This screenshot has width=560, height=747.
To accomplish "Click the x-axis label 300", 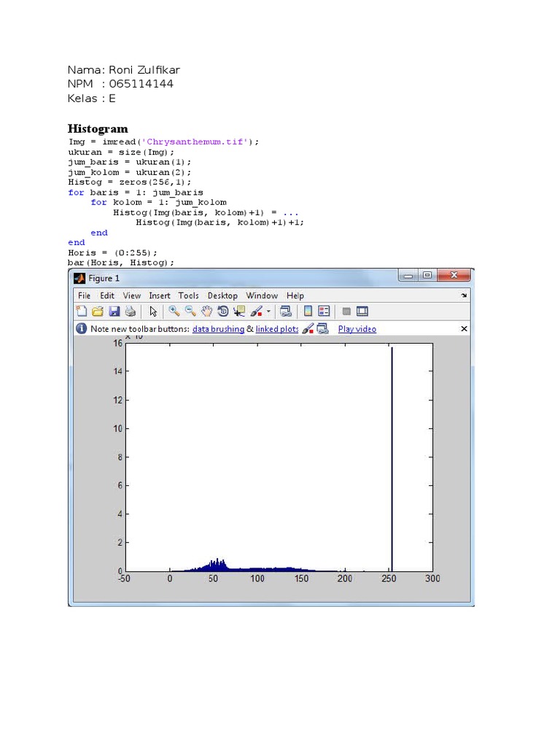I will [x=432, y=578].
